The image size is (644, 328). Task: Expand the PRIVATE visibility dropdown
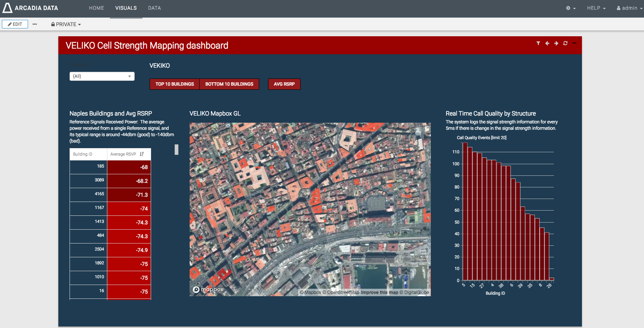(66, 24)
